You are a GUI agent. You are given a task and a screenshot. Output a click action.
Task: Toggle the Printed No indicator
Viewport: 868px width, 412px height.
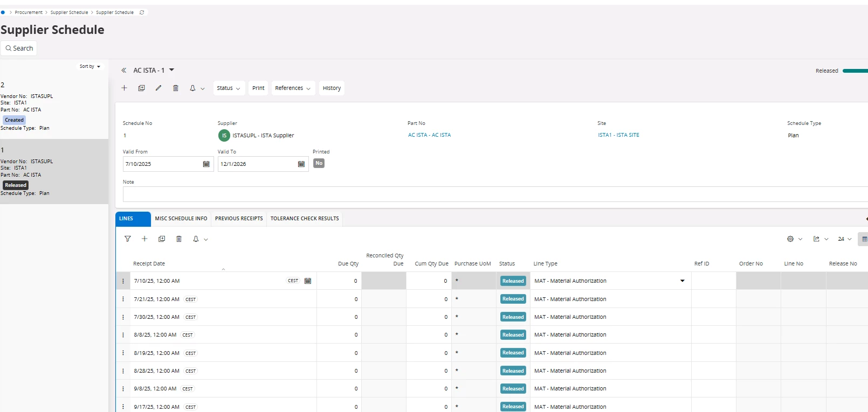tap(319, 163)
